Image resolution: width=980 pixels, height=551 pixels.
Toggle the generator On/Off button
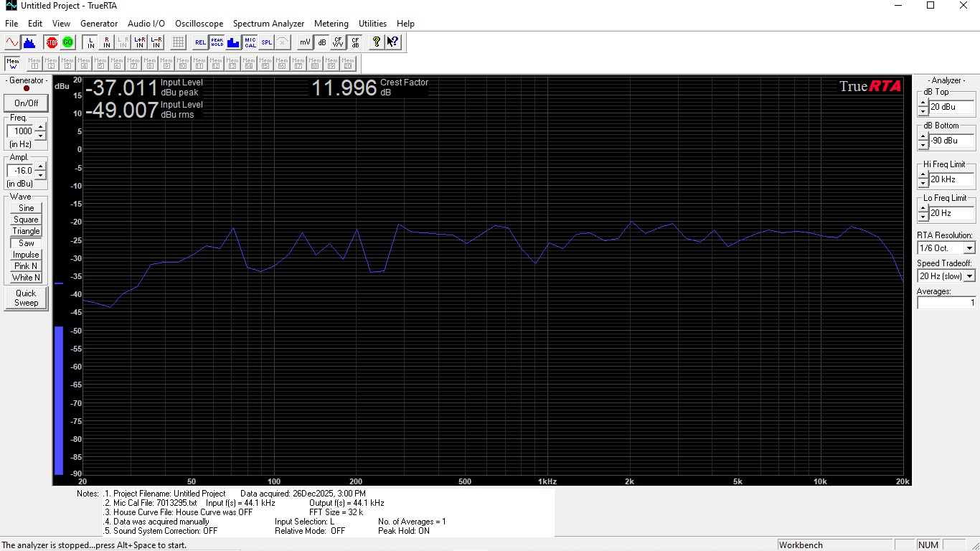pyautogui.click(x=27, y=103)
